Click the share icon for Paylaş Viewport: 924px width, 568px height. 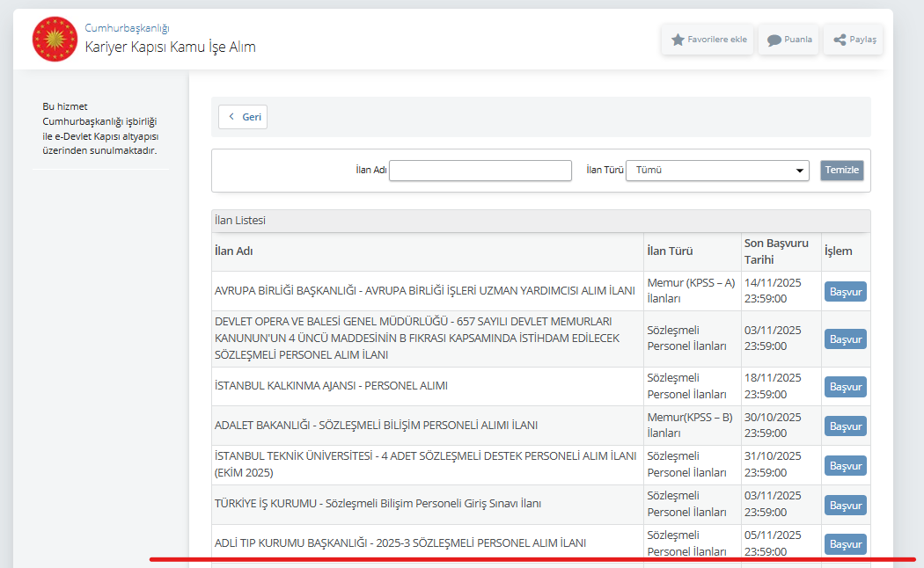pos(840,40)
